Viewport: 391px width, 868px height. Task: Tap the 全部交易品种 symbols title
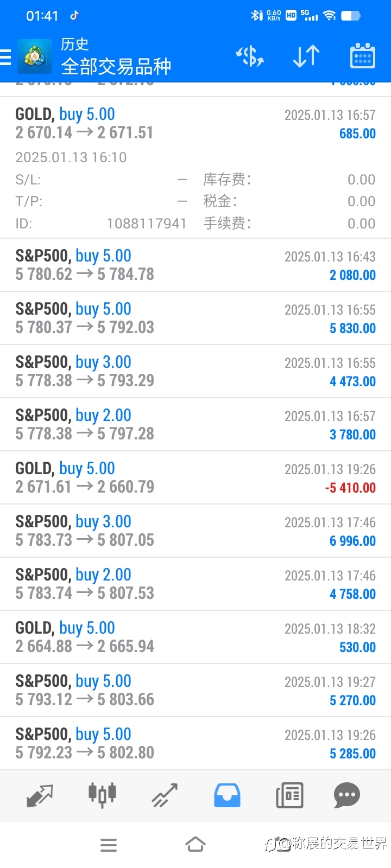[116, 67]
